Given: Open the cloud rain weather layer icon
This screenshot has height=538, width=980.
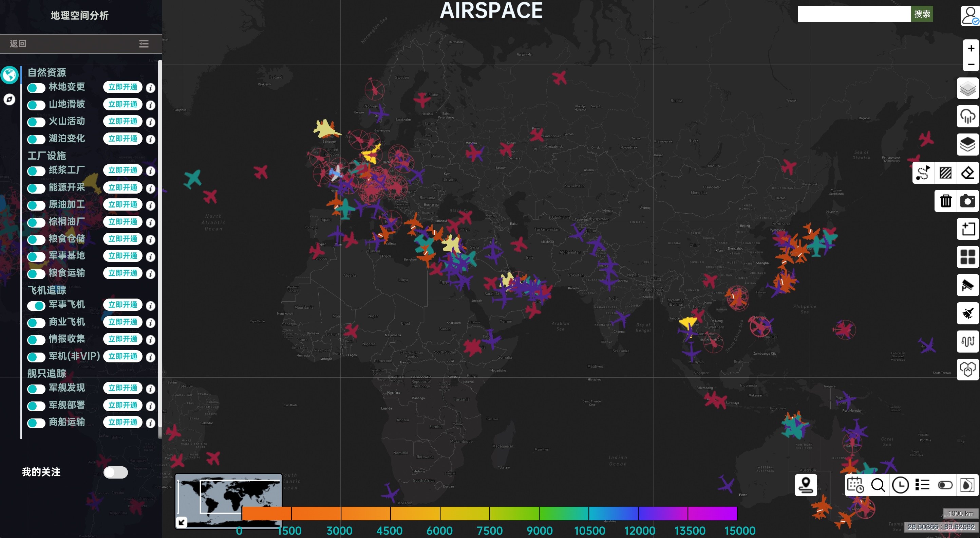Looking at the screenshot, I should click(x=967, y=116).
